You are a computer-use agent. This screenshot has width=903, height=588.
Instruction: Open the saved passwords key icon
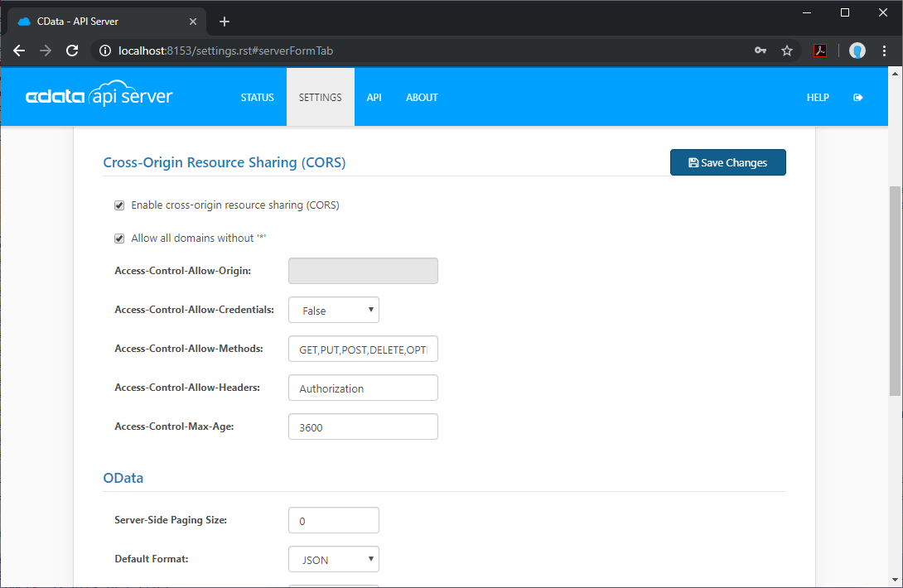tap(761, 51)
